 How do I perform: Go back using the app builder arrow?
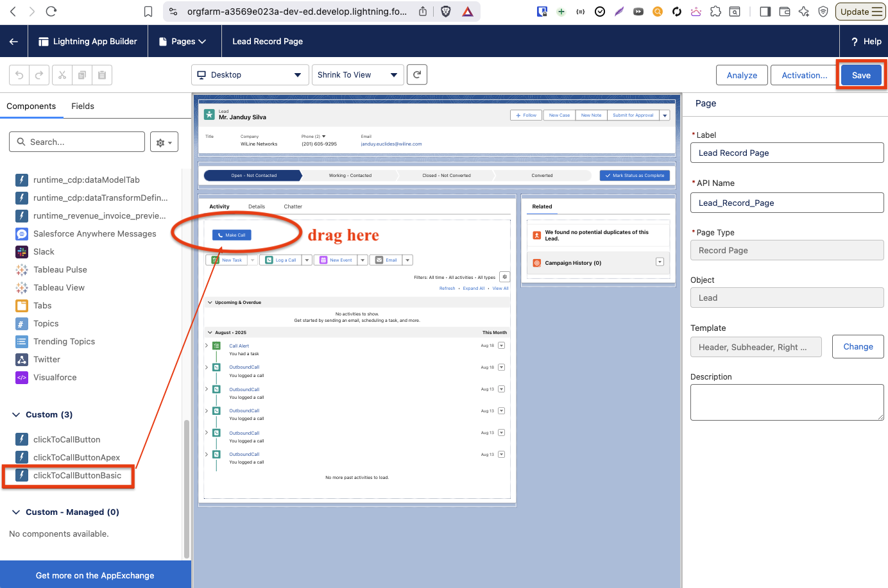pos(13,42)
